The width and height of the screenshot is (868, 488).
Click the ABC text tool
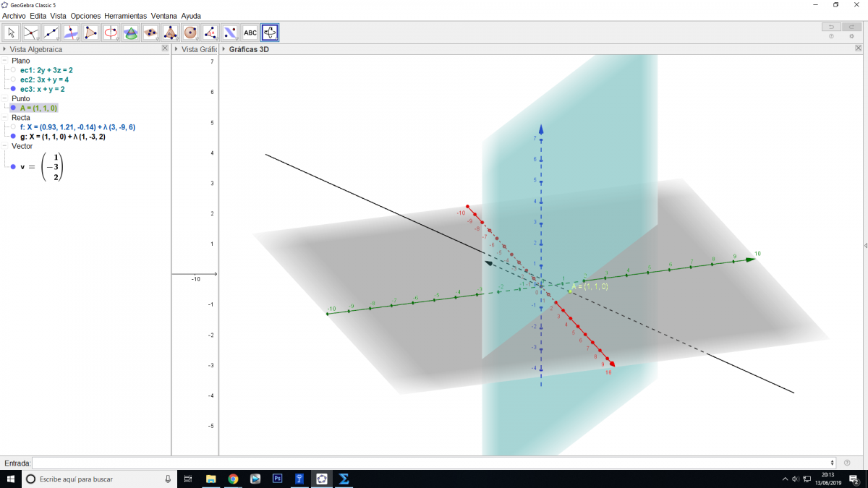pyautogui.click(x=250, y=33)
